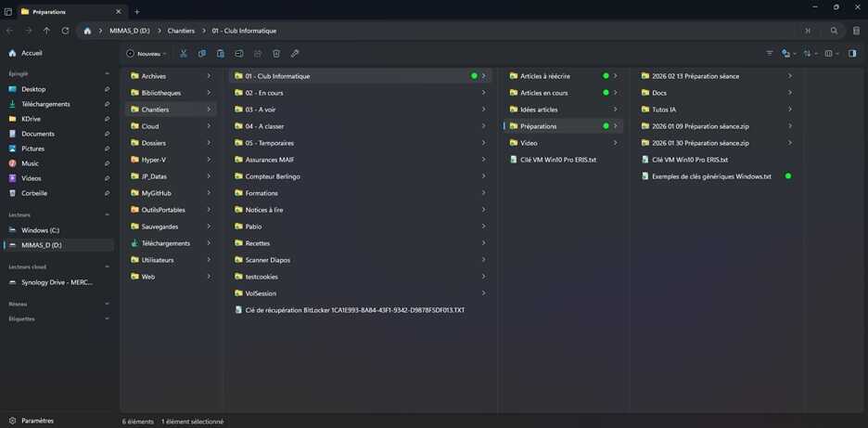Open the search magnifier icon
Image resolution: width=868 pixels, height=428 pixels.
[x=834, y=31]
